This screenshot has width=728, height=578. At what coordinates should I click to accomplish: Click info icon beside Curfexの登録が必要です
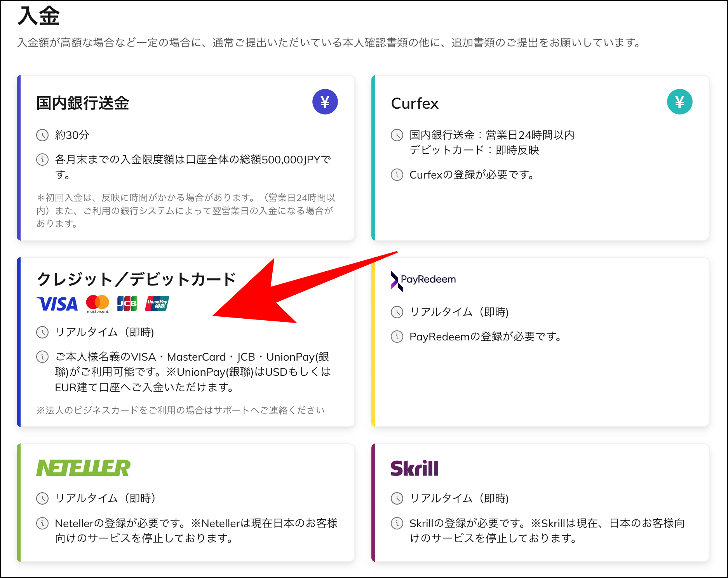coord(397,175)
